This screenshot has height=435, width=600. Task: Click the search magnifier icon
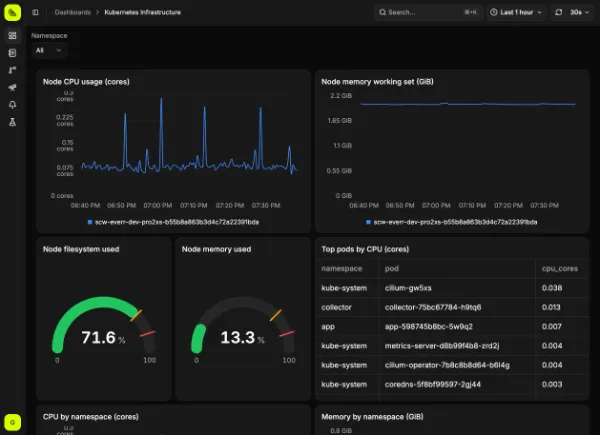pos(382,12)
